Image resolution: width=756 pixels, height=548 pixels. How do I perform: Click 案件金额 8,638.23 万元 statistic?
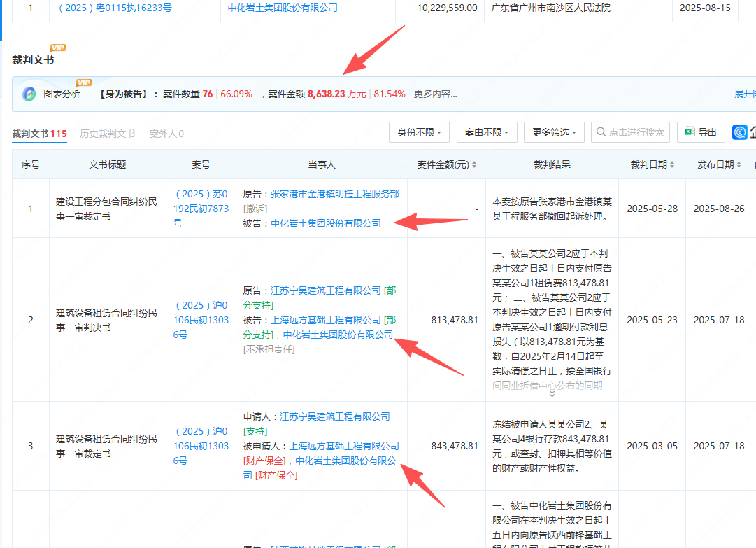tap(317, 94)
